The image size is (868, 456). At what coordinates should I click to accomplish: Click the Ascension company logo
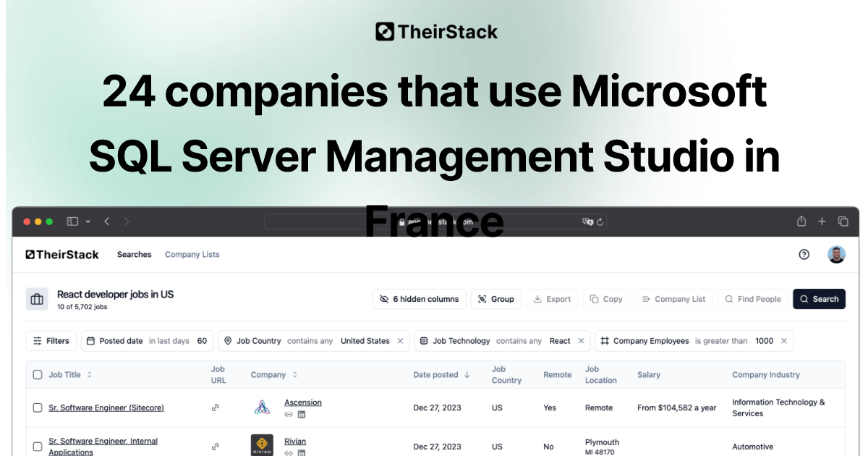click(x=262, y=408)
